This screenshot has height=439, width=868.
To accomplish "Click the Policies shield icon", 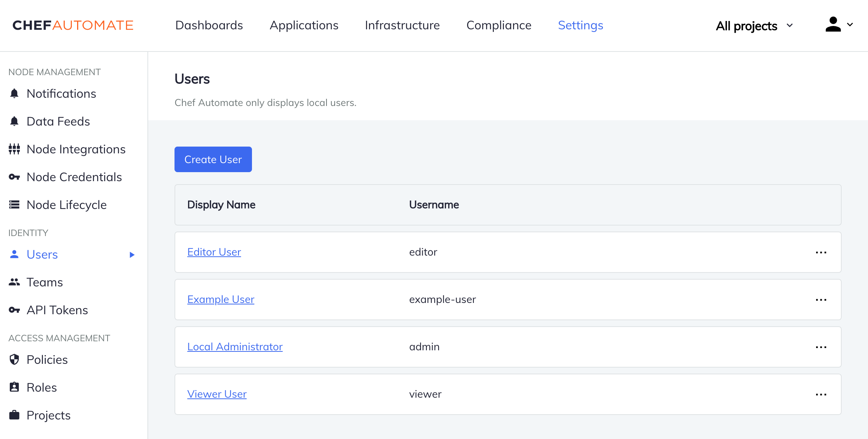I will point(15,359).
